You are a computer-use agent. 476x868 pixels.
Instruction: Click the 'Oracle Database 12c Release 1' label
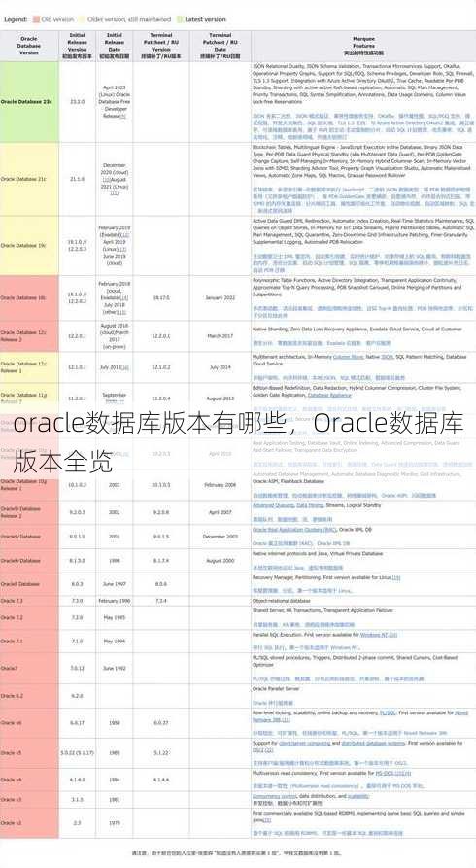pyautogui.click(x=23, y=367)
